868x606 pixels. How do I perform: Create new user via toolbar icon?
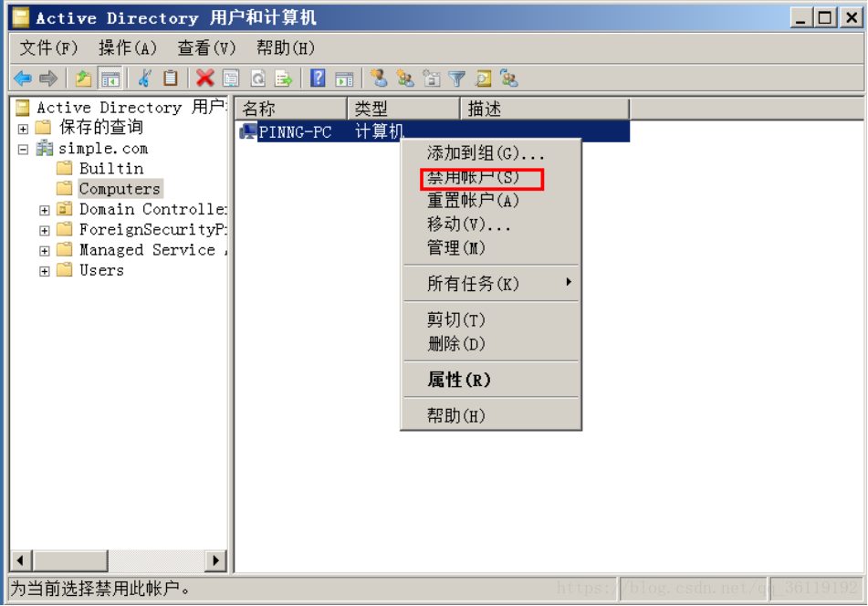[379, 78]
